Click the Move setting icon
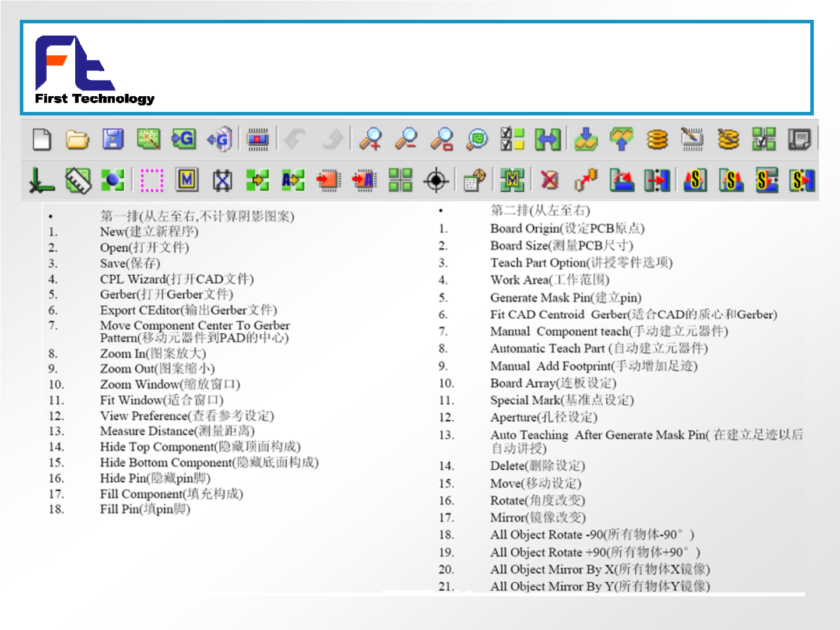 tap(586, 181)
